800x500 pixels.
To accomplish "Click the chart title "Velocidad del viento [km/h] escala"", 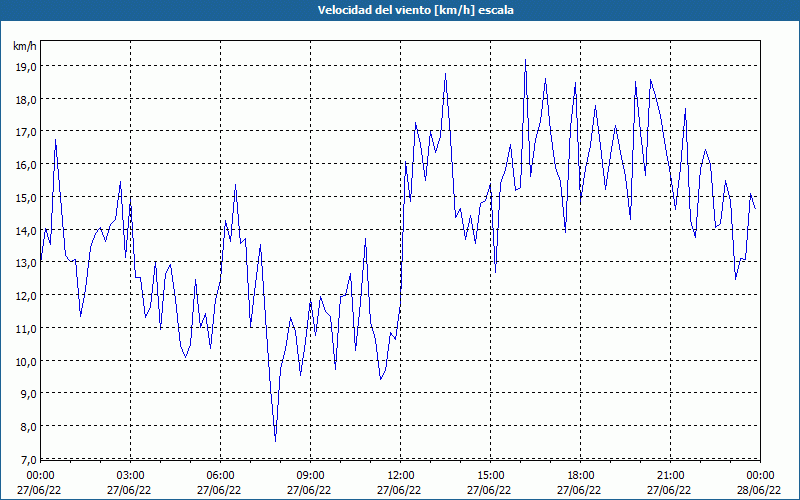I will [415, 10].
